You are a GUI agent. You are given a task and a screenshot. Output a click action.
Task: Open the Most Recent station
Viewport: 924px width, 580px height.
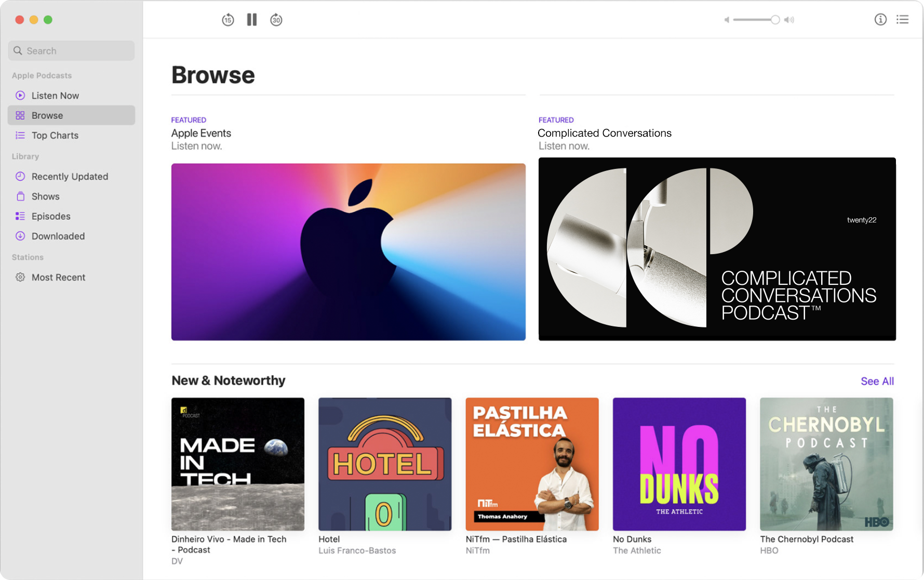[x=71, y=277]
